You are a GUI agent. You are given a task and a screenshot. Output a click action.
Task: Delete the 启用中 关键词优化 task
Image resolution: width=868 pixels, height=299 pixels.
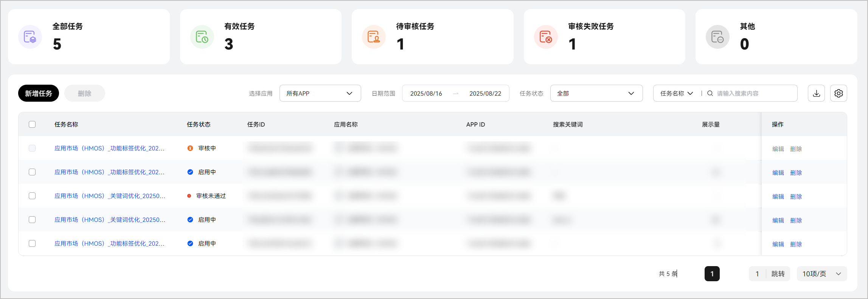(796, 220)
